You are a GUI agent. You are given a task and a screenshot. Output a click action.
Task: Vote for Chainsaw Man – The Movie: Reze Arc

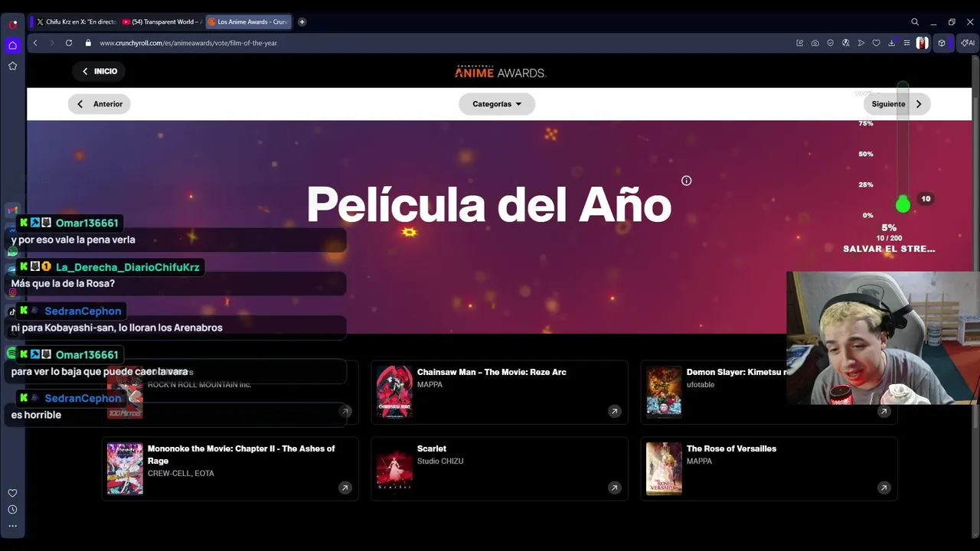pos(499,392)
